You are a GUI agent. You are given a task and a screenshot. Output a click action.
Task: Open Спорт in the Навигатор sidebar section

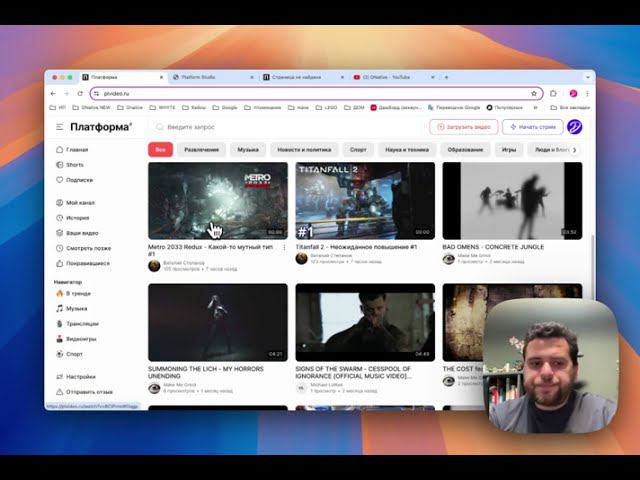[x=69, y=354]
